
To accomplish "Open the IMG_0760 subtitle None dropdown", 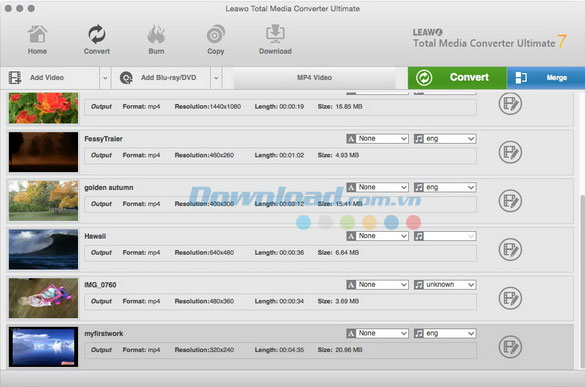I will coord(382,285).
